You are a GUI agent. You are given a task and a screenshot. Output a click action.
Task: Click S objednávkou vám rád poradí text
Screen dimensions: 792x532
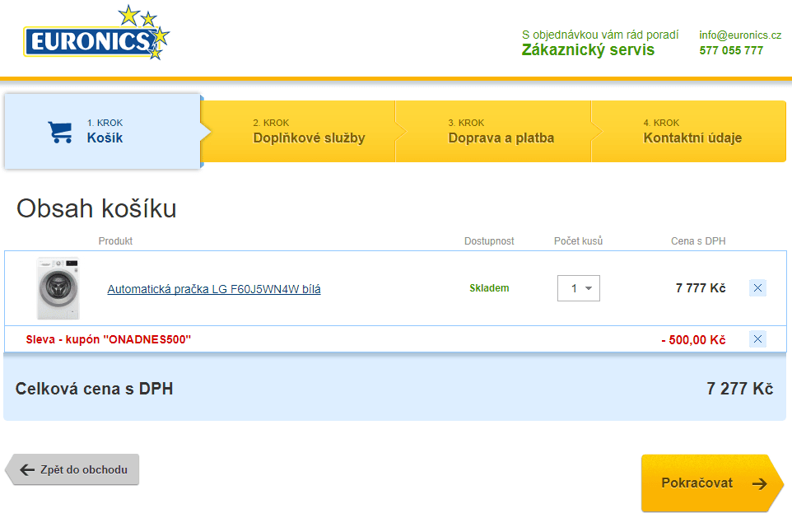point(600,35)
